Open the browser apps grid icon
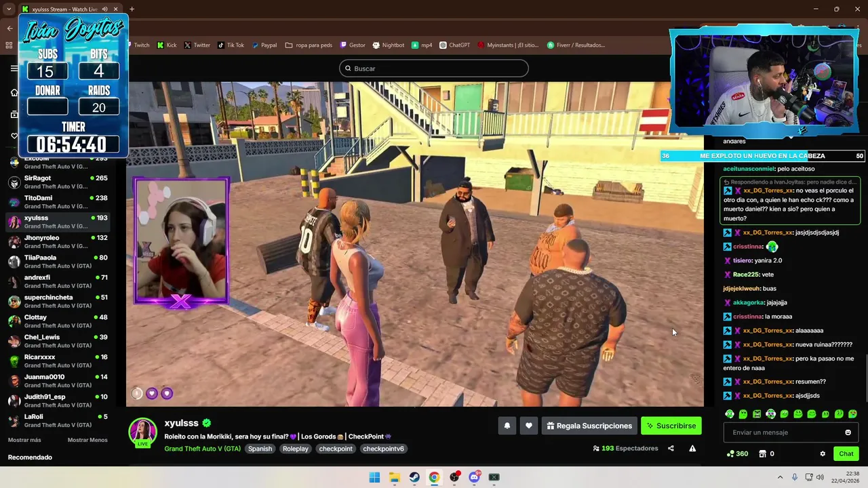This screenshot has width=868, height=488. pos(9,45)
